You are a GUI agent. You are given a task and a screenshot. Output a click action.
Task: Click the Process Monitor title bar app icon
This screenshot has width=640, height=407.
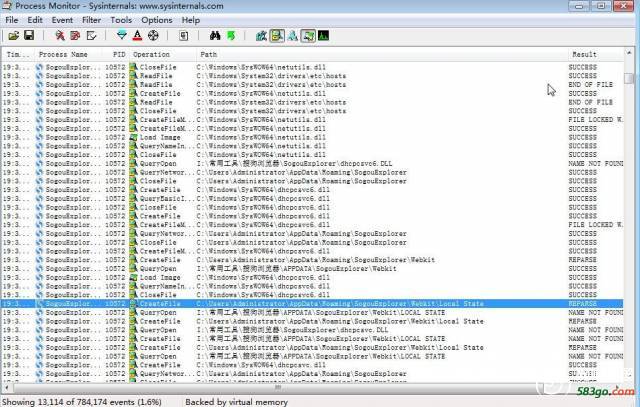coord(7,6)
